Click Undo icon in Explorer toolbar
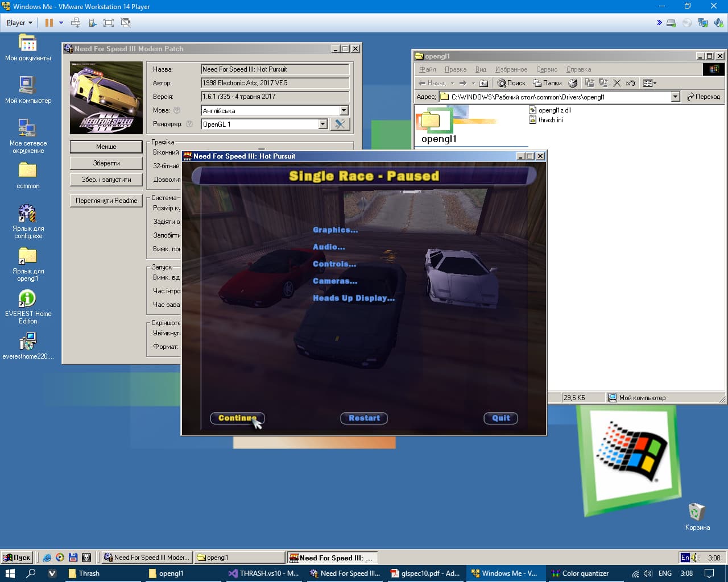 coord(630,83)
